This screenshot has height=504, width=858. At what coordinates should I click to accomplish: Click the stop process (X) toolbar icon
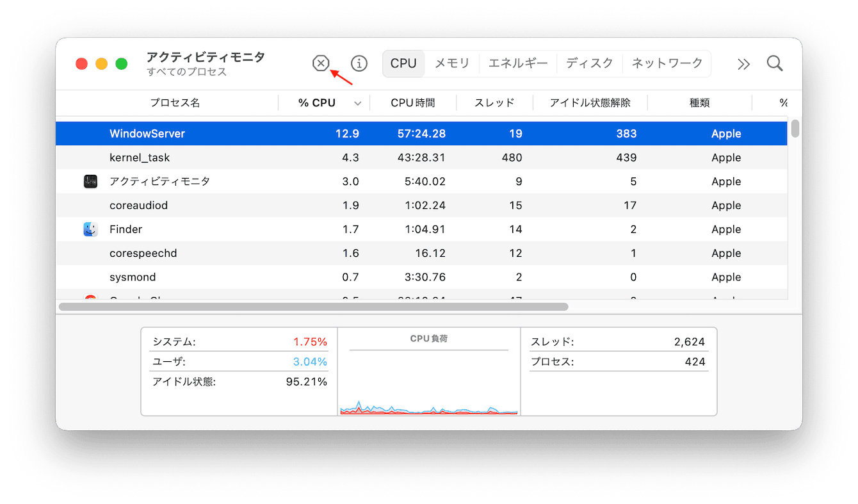(x=321, y=63)
